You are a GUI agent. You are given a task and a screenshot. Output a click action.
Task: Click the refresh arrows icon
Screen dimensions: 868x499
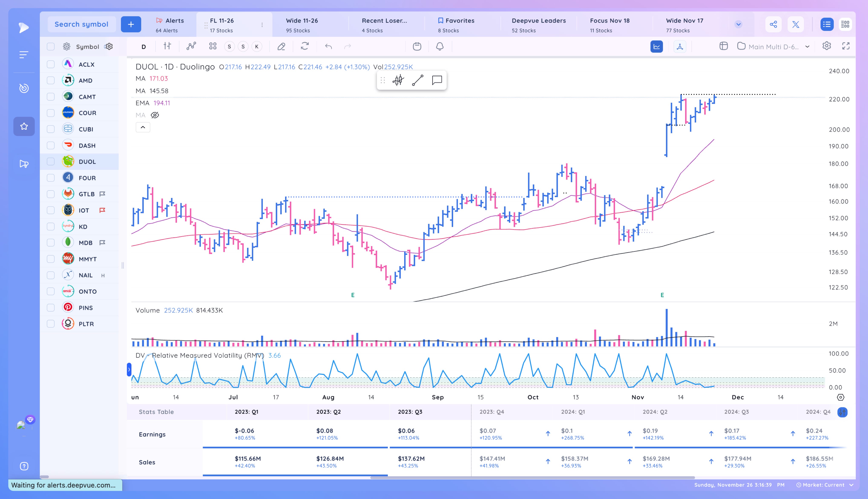click(x=305, y=46)
